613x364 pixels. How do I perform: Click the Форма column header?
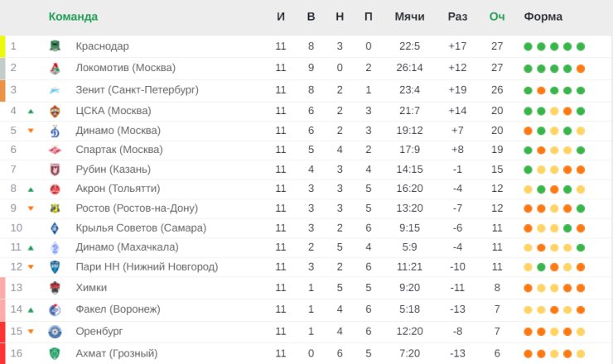coord(543,17)
